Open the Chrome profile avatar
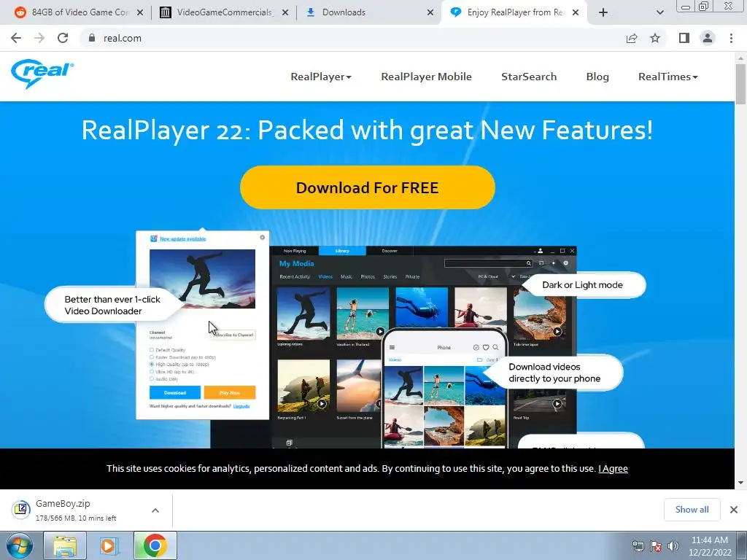Image resolution: width=747 pixels, height=560 pixels. (708, 38)
